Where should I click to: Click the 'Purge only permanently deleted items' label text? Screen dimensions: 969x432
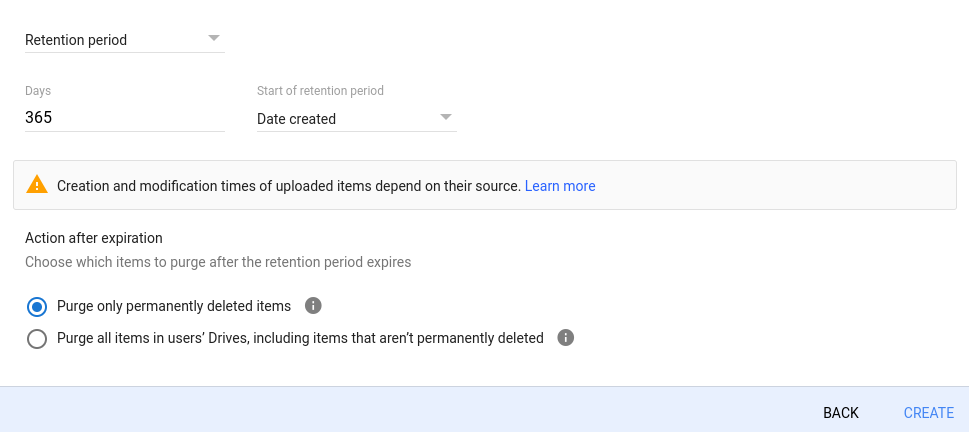coord(174,306)
